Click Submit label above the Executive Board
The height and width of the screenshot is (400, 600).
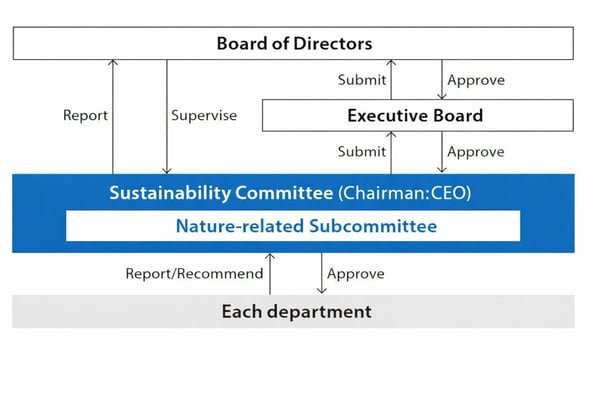pos(361,80)
